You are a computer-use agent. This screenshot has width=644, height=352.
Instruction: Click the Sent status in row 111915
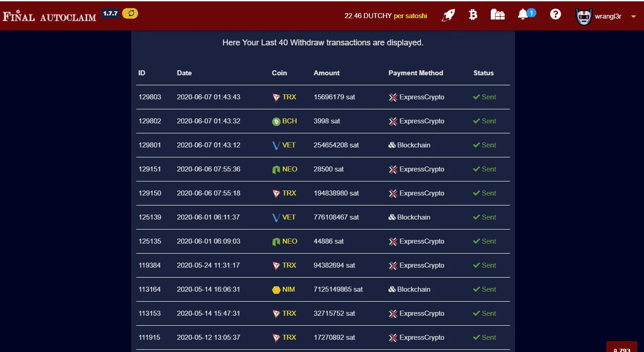pyautogui.click(x=485, y=337)
